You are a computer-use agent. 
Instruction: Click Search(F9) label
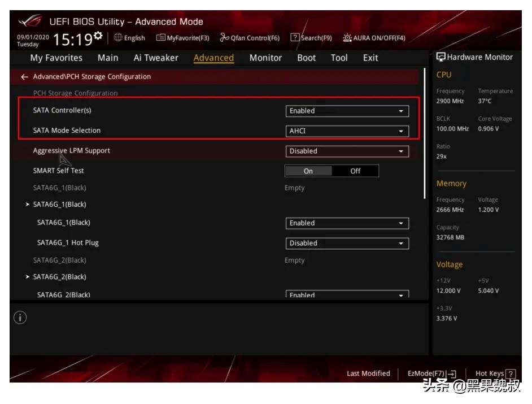316,38
